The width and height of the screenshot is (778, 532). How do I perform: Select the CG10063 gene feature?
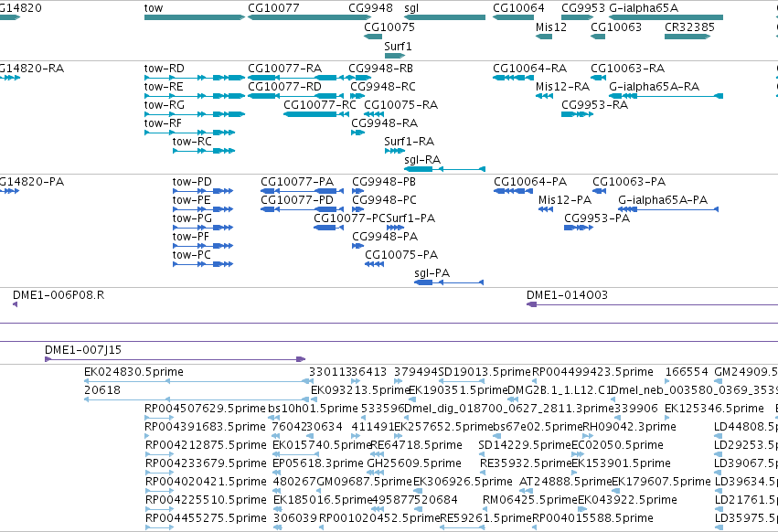tap(598, 37)
